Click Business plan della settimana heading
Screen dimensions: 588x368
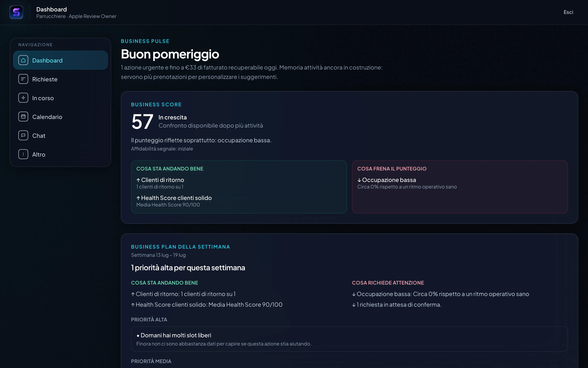(180, 247)
